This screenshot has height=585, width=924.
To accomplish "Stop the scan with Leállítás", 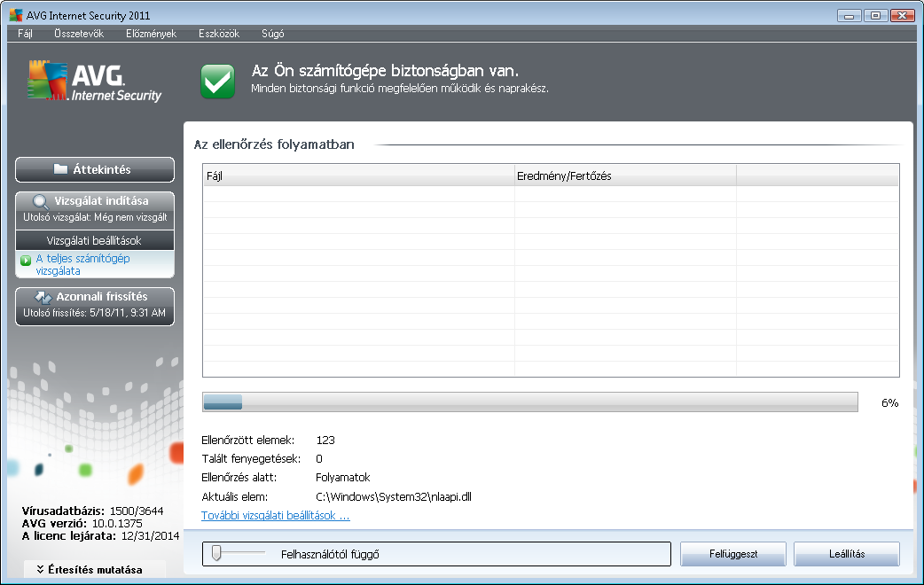I will click(847, 554).
